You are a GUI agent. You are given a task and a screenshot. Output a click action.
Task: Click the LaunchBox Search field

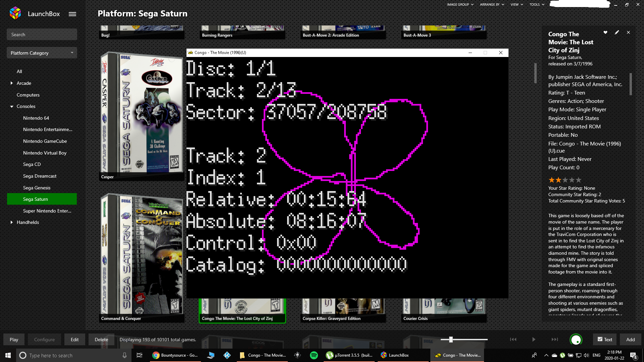[x=42, y=35]
